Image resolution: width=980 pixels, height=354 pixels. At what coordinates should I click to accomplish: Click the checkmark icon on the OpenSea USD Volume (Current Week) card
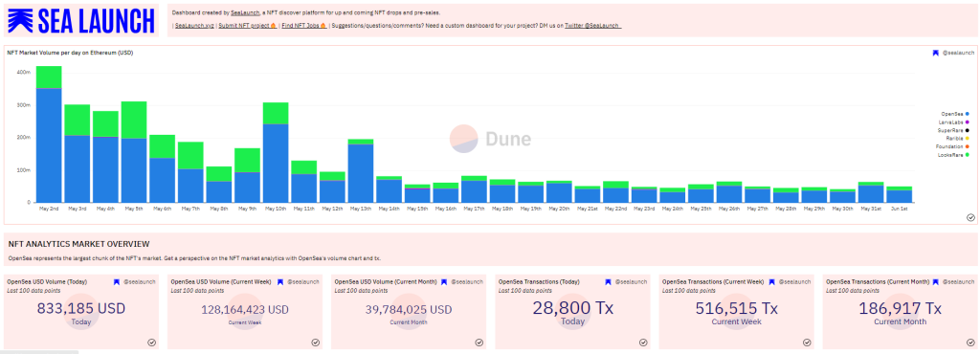point(316,343)
